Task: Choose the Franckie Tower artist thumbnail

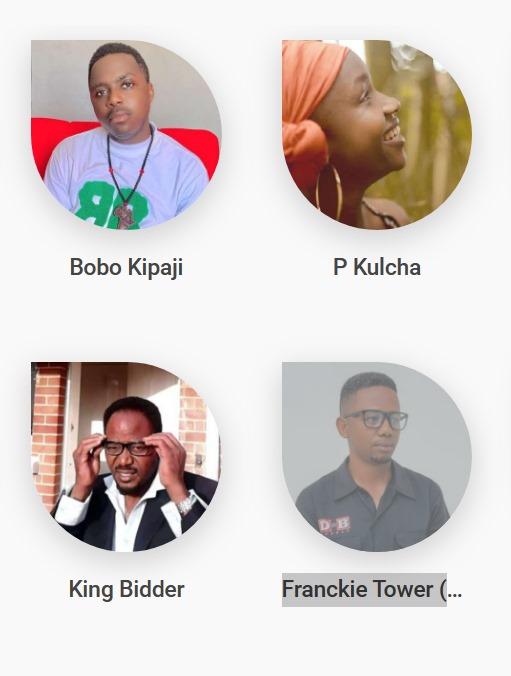Action: [377, 457]
